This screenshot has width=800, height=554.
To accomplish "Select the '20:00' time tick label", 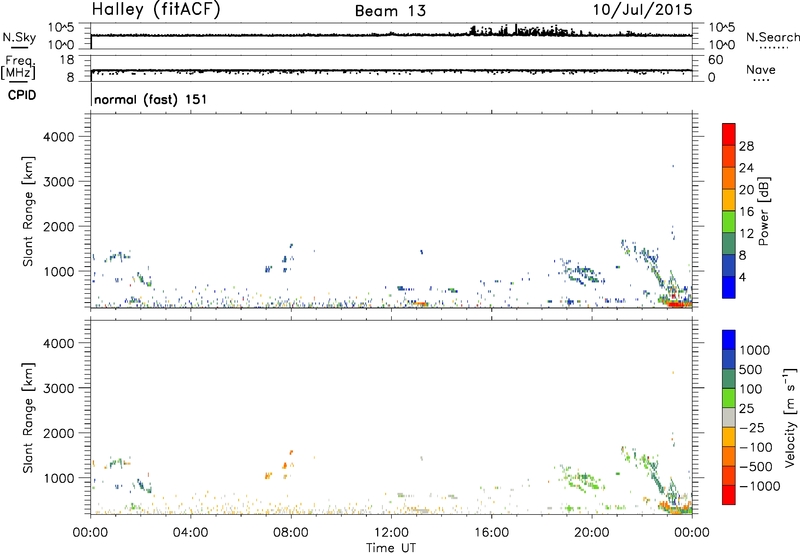I will 592,533.
